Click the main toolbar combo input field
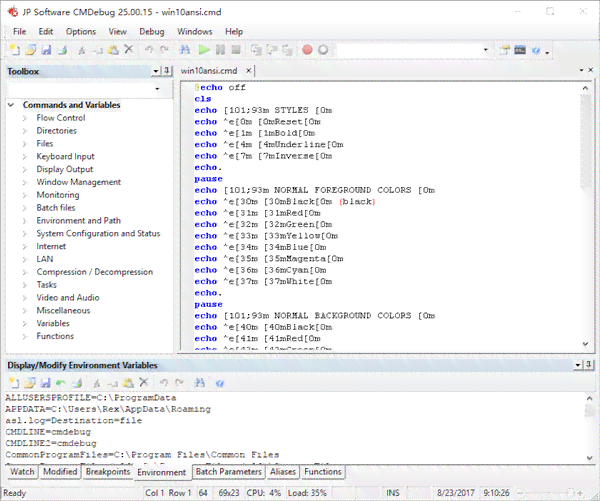This screenshot has width=600, height=501. 408,50
